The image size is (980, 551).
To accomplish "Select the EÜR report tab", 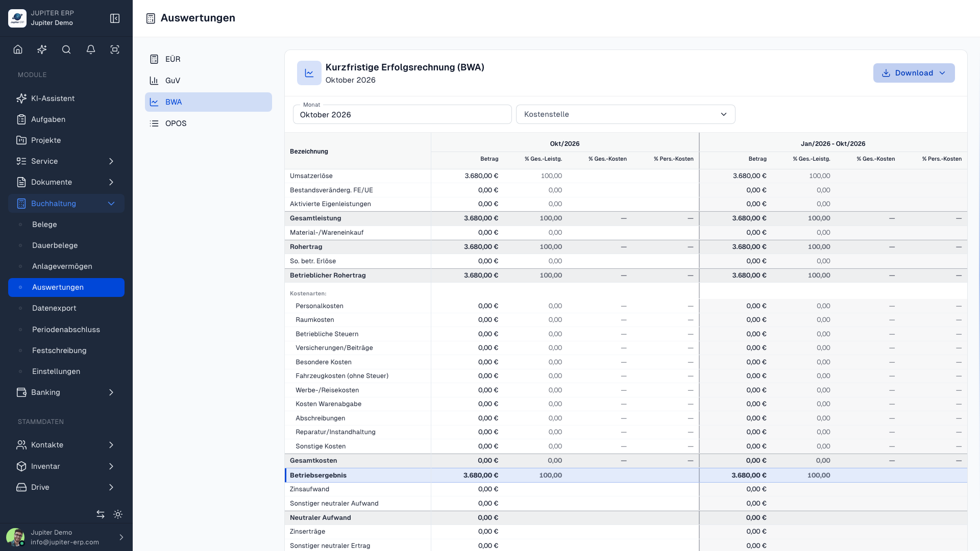I will [208, 59].
